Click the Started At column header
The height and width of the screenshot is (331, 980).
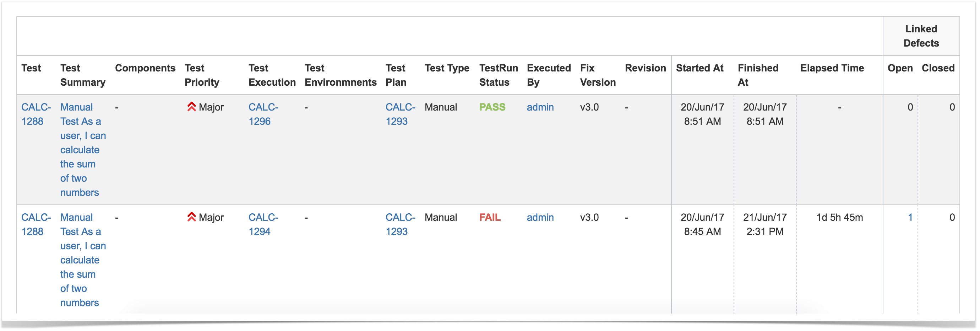click(x=699, y=68)
